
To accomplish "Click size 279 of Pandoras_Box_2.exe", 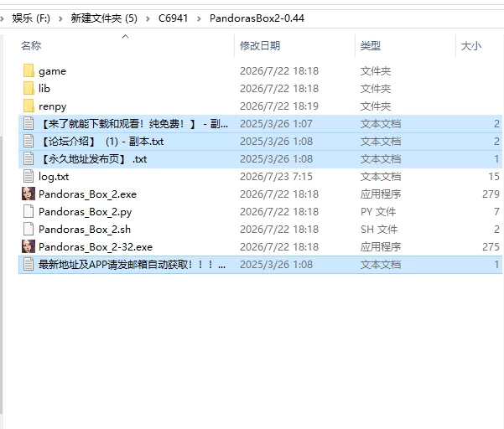I will coord(491,194).
